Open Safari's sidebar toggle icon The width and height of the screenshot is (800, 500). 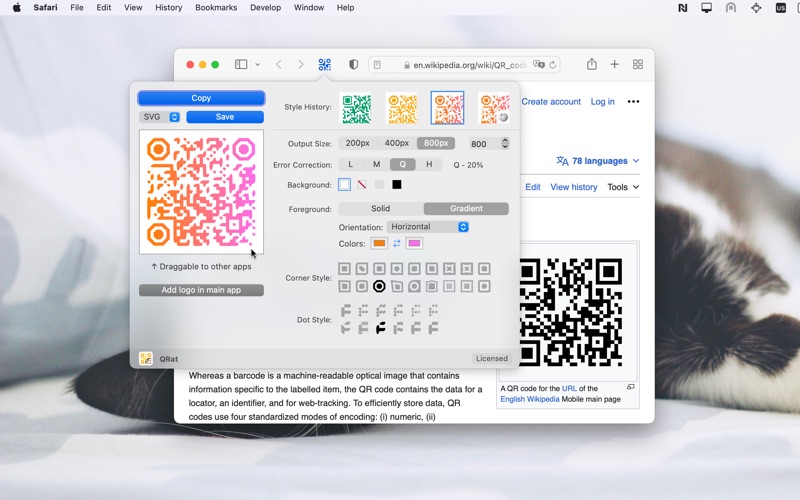[x=241, y=64]
